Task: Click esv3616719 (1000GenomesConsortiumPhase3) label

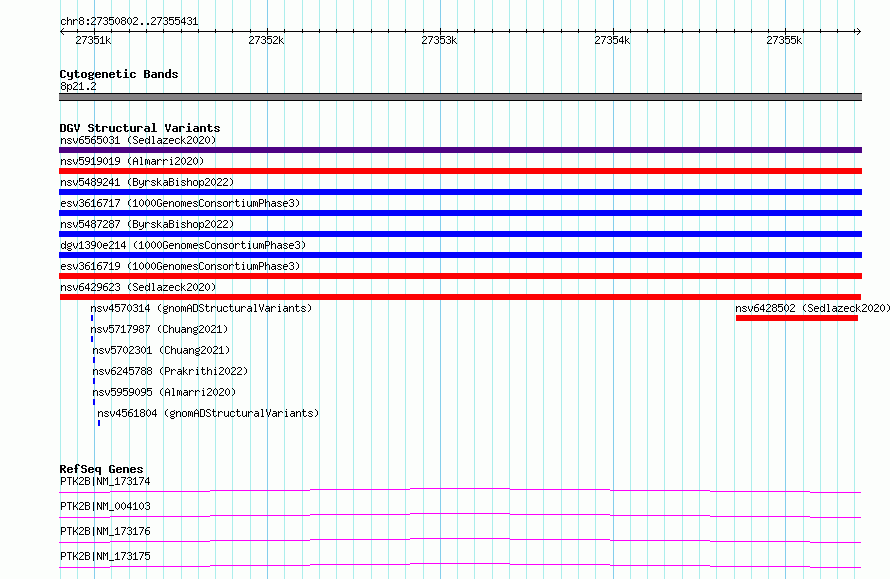Action: (x=180, y=266)
